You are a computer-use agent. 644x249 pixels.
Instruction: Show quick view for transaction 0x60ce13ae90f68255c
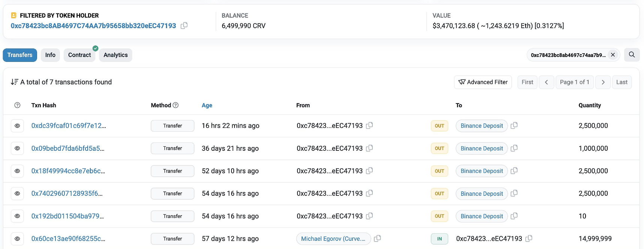17,238
